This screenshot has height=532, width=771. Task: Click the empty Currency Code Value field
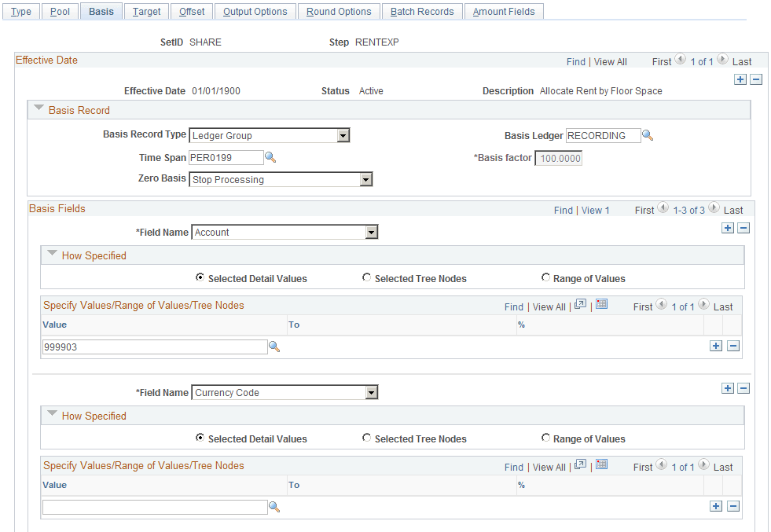[154, 506]
